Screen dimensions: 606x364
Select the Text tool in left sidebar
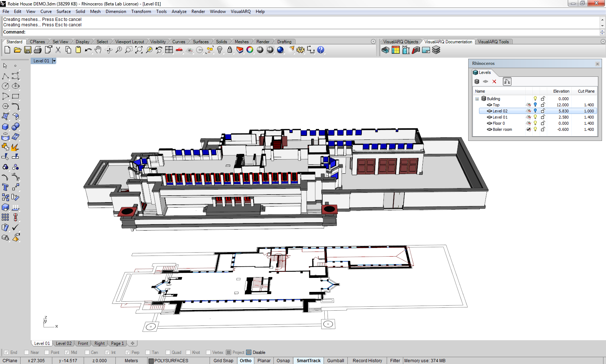click(x=5, y=187)
